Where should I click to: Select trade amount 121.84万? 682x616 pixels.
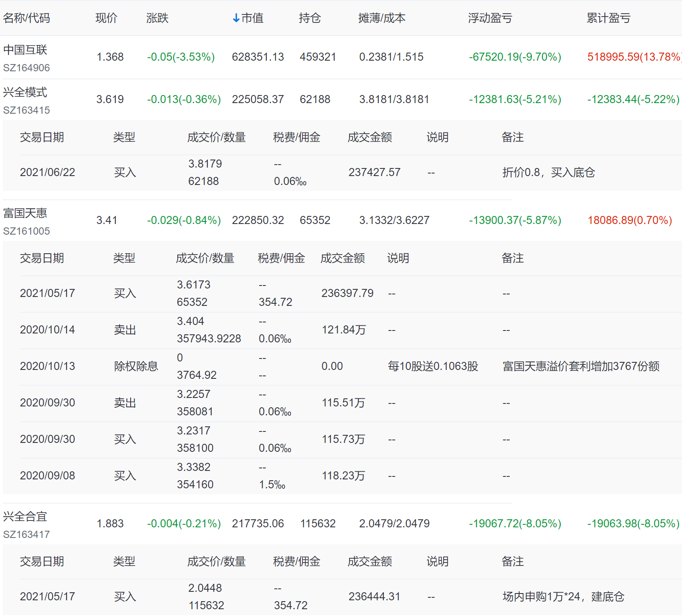344,330
